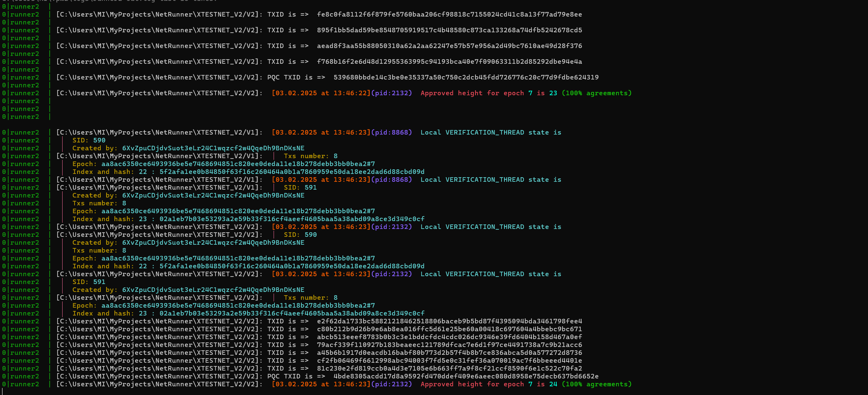Select the TXID value beginning abcb513e
Screen dimensions: 868x395
click(449, 337)
